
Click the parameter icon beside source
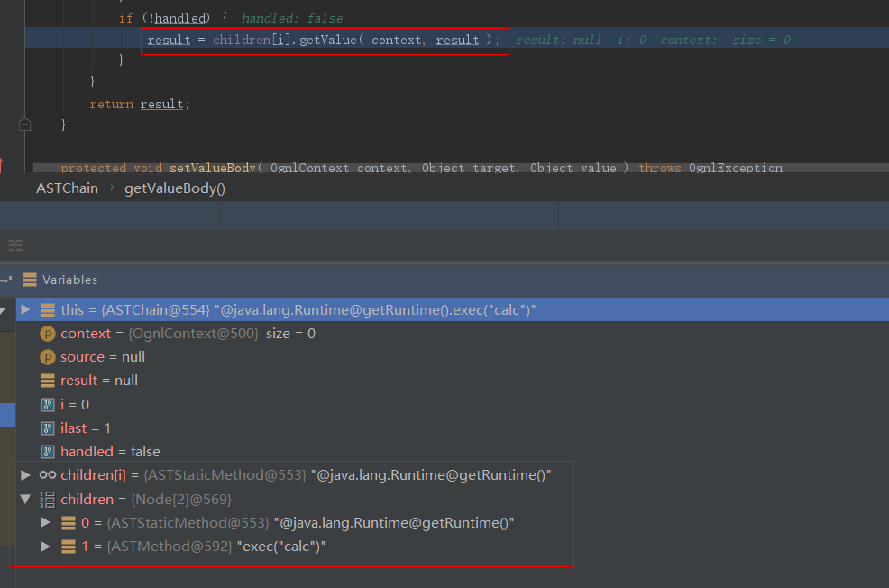tap(48, 357)
